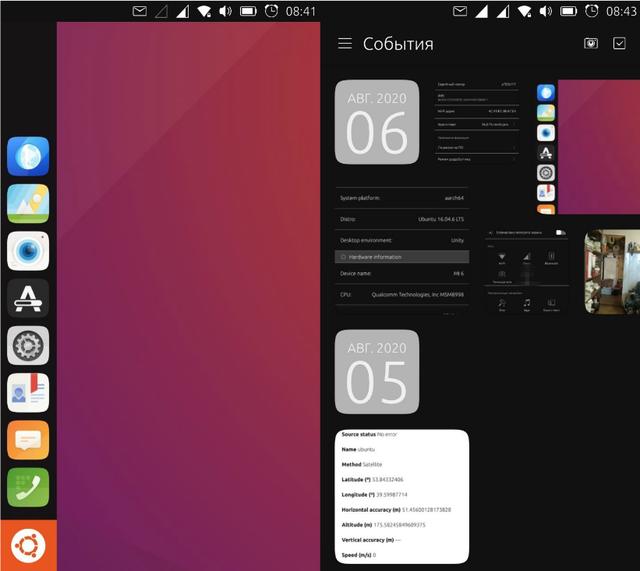Toggle select mode with checkmark icon
Image resolution: width=640 pixels, height=571 pixels.
[x=620, y=44]
